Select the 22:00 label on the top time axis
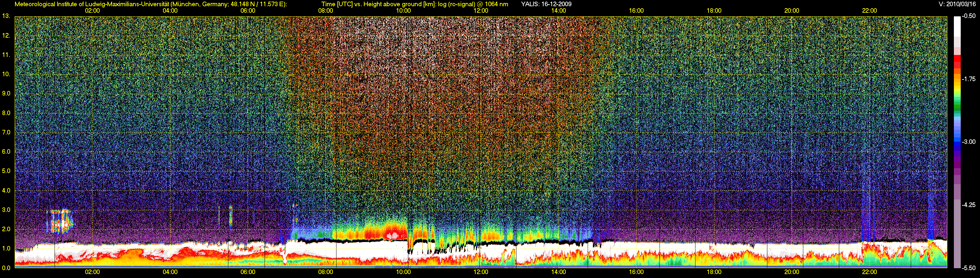Image resolution: width=980 pixels, height=278 pixels. (869, 11)
